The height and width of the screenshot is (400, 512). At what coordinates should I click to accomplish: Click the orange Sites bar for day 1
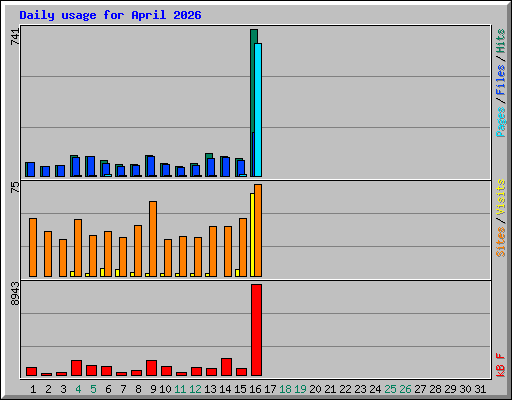(x=33, y=247)
